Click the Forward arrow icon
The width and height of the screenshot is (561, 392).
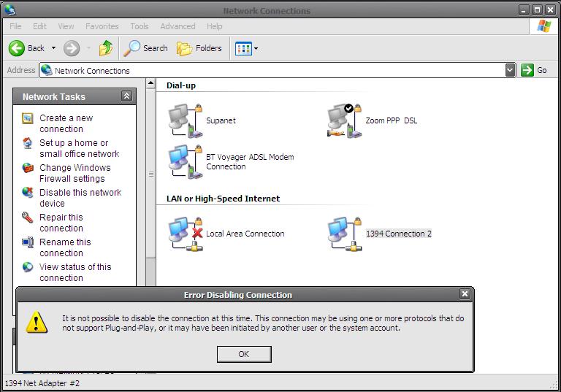(x=72, y=48)
